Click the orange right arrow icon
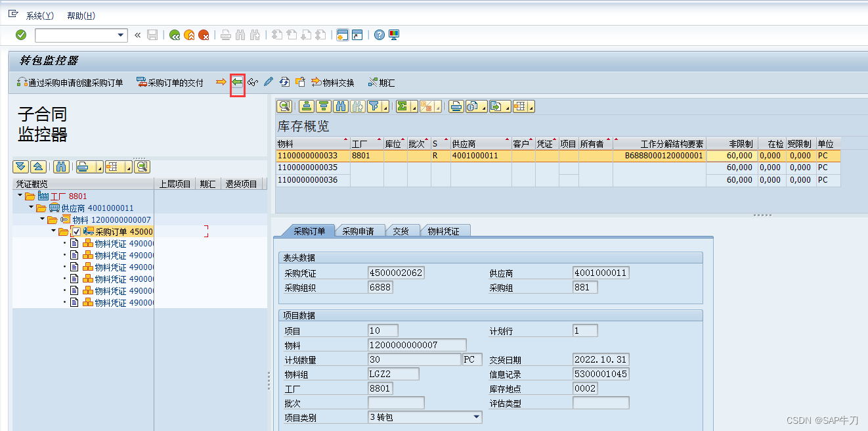Image resolution: width=868 pixels, height=431 pixels. 221,82
